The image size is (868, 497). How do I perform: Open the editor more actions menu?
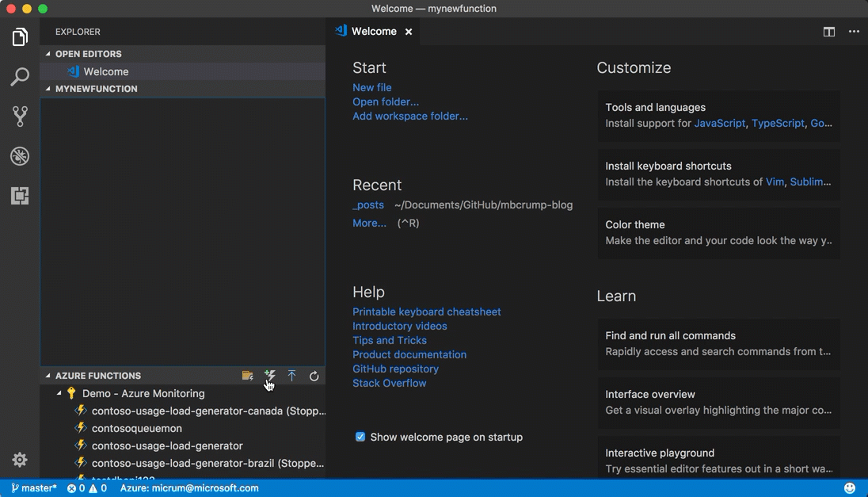click(x=854, y=32)
